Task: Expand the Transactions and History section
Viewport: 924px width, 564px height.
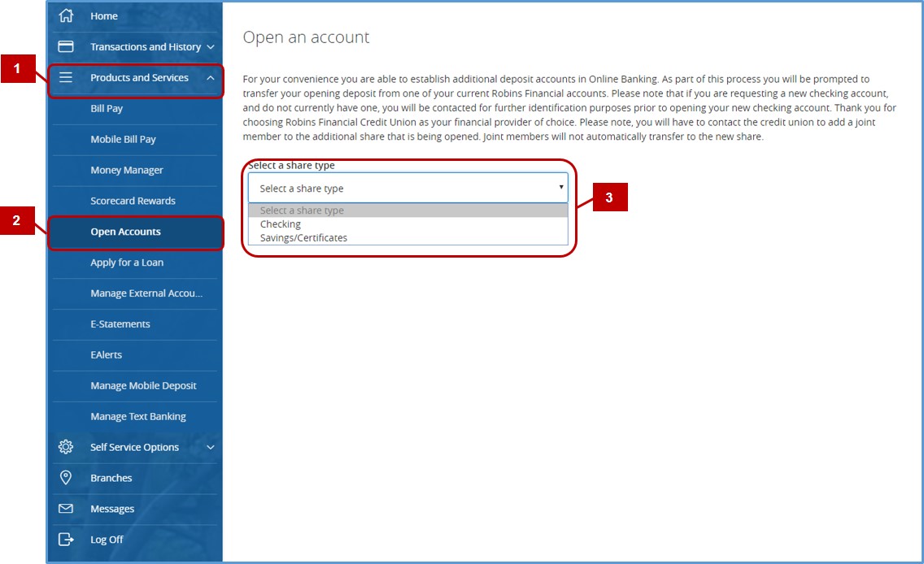Action: click(211, 46)
